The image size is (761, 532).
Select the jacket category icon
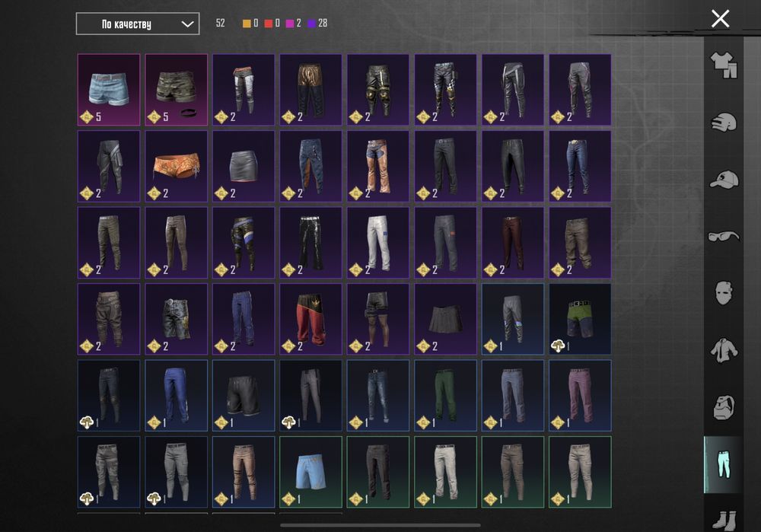(x=723, y=350)
